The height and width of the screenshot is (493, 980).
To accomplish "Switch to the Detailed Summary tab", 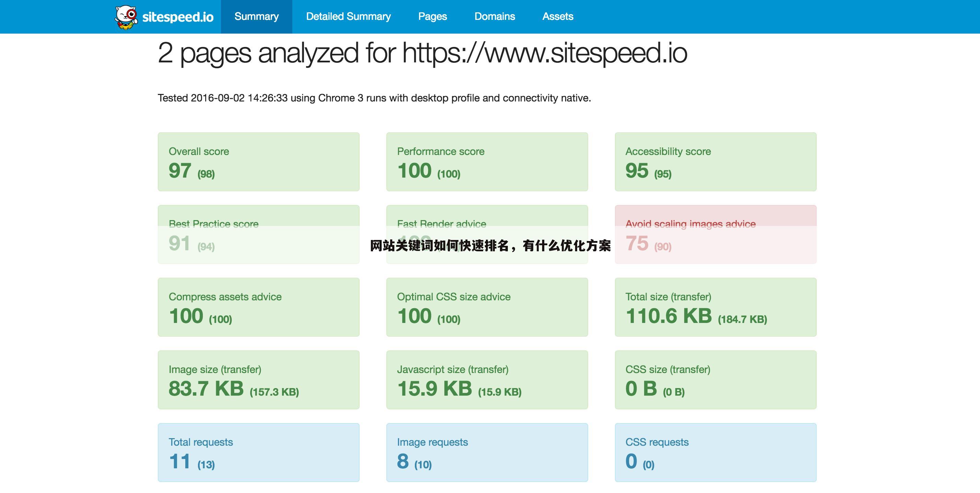I will tap(348, 16).
